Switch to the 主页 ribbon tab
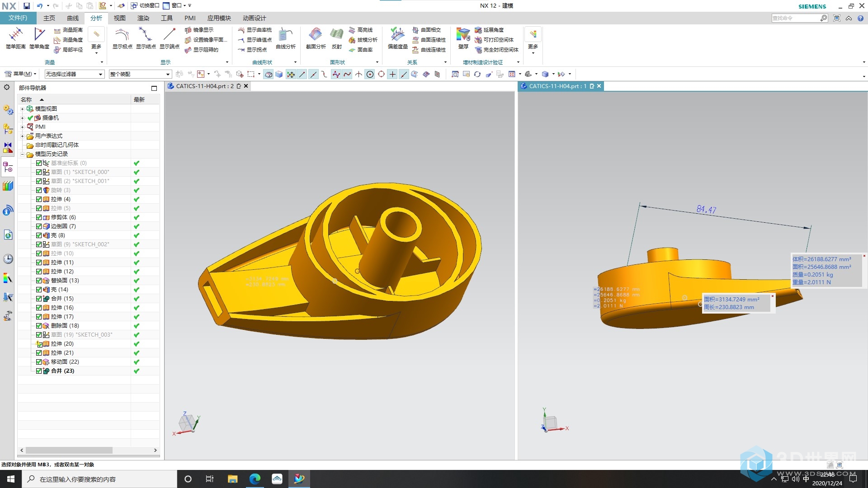The image size is (868, 488). [49, 18]
